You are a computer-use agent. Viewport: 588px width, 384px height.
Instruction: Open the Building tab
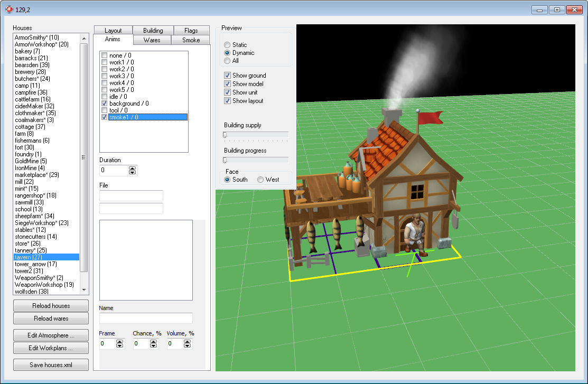153,31
